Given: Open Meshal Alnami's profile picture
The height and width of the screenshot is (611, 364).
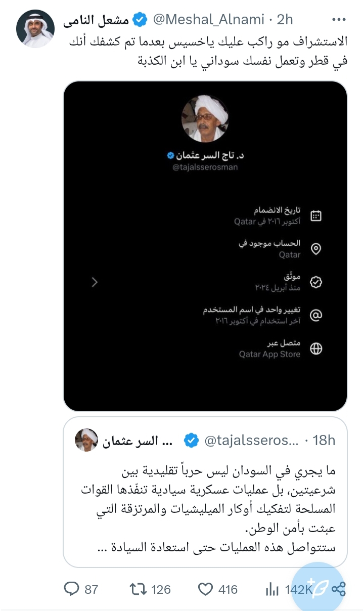Looking at the screenshot, I should tap(35, 28).
